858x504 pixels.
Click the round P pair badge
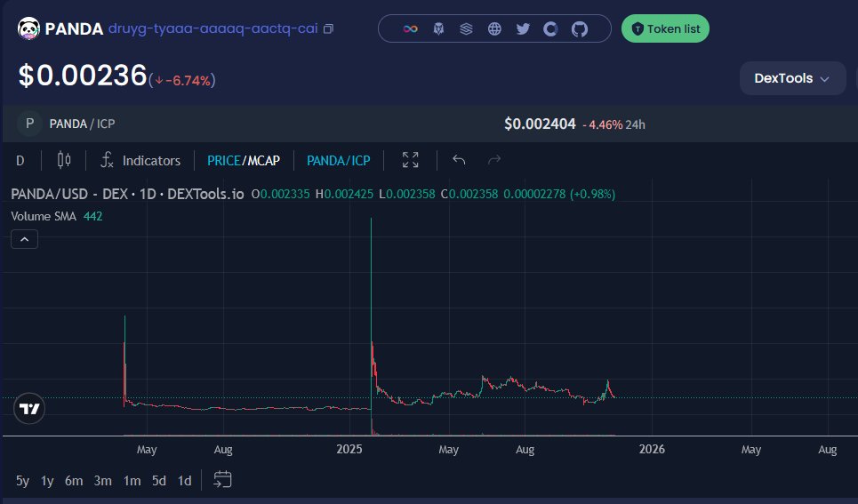[29, 124]
